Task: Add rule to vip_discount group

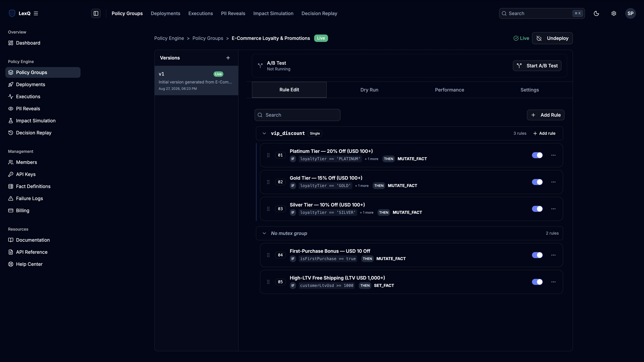Action: pos(544,133)
